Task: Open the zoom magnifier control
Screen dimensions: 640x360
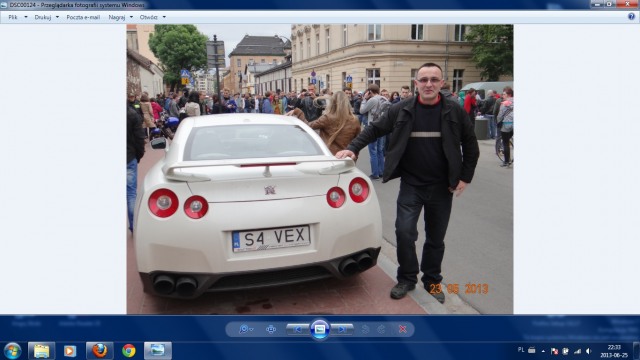Action: click(246, 329)
